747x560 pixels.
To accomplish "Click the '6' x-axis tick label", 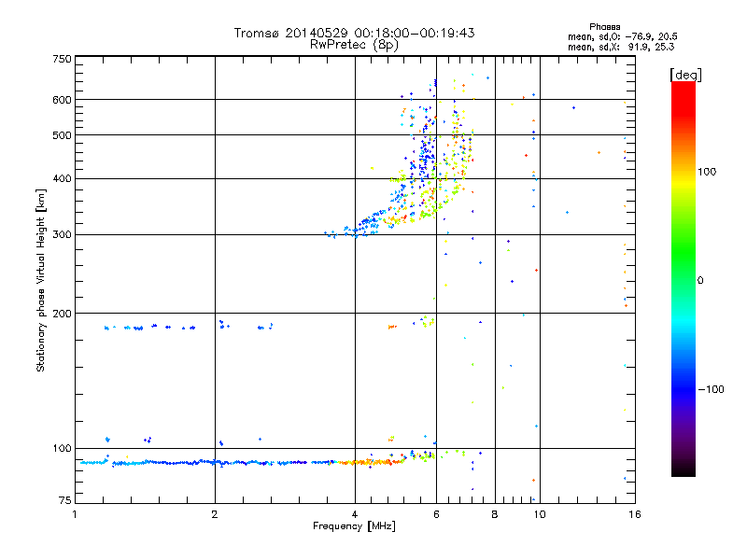I will tap(436, 514).
